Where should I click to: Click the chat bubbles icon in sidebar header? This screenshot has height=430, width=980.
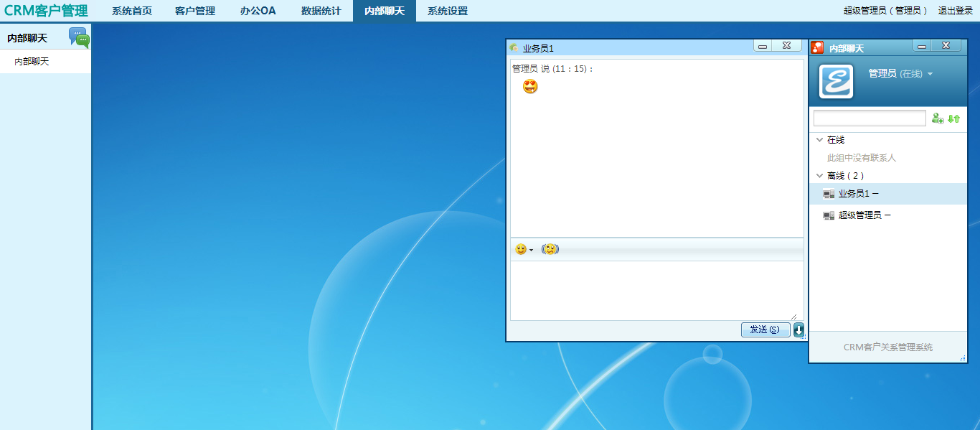(x=79, y=37)
